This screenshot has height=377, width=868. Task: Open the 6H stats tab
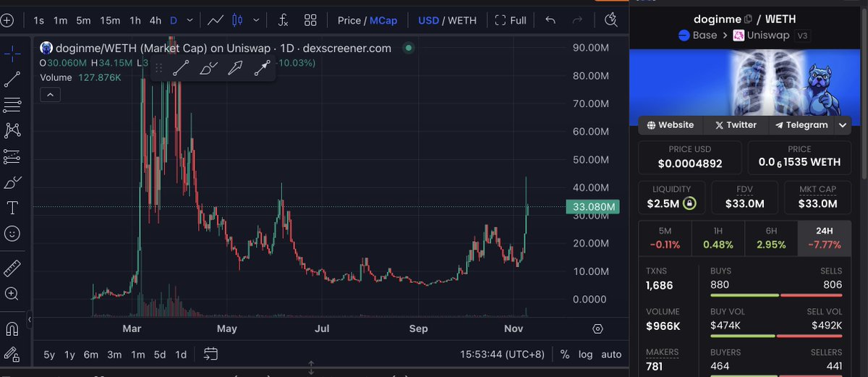[x=770, y=238]
